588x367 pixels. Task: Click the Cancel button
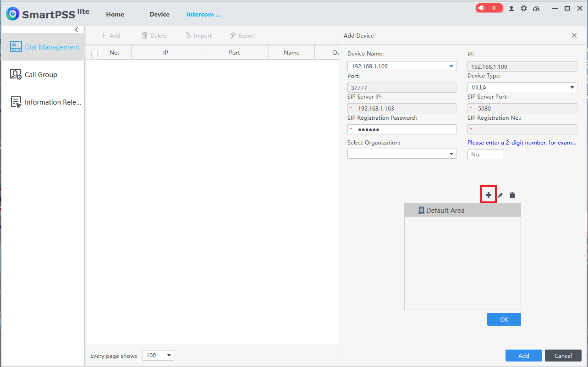tap(563, 356)
